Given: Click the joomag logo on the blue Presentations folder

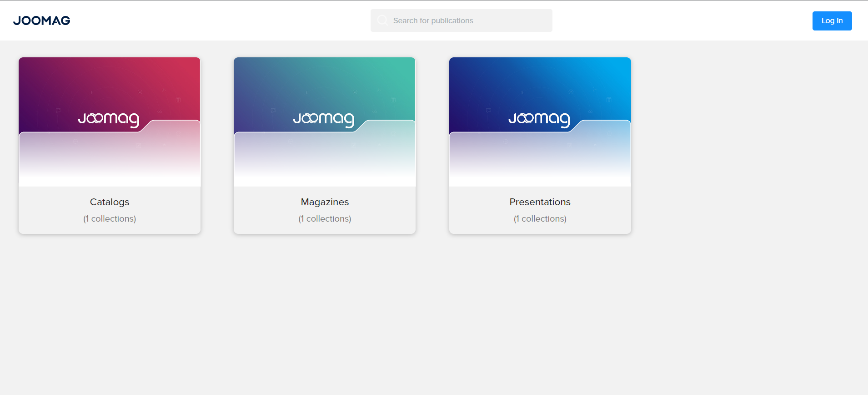Looking at the screenshot, I should tap(539, 119).
